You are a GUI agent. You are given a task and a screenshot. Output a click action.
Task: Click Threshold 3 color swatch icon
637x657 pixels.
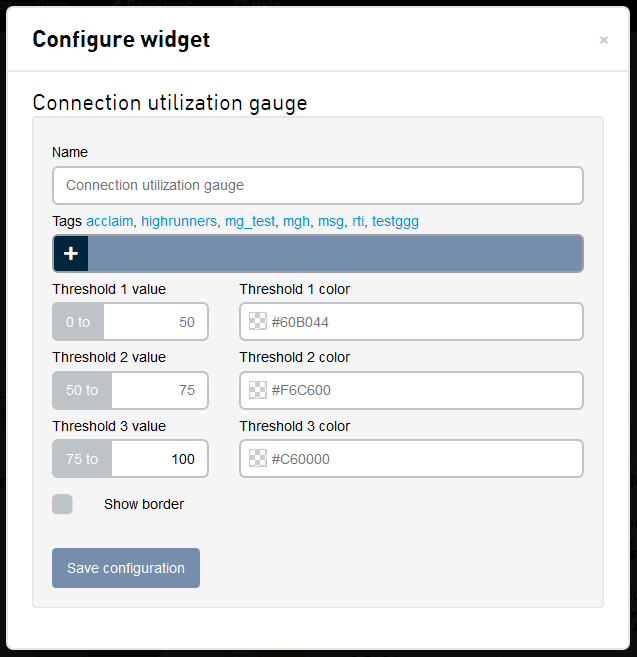pos(257,460)
